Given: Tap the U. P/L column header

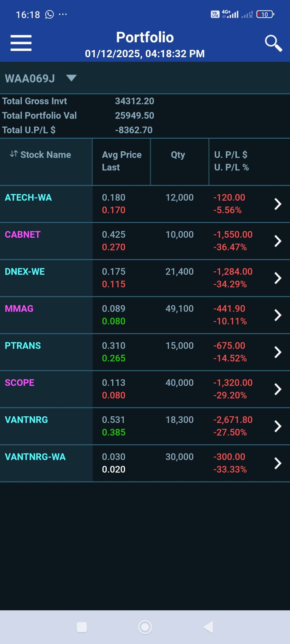Looking at the screenshot, I should 231,161.
